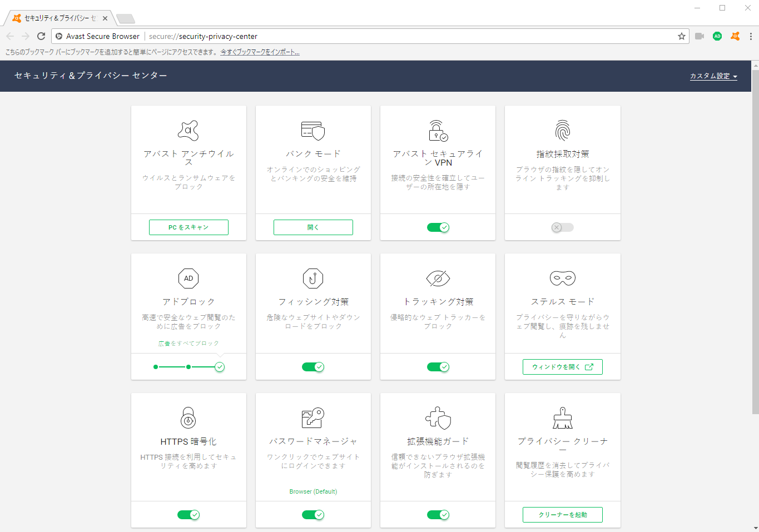Screen dimensions: 759x532
Task: Click the video downloader toolbar icon
Action: click(x=700, y=36)
